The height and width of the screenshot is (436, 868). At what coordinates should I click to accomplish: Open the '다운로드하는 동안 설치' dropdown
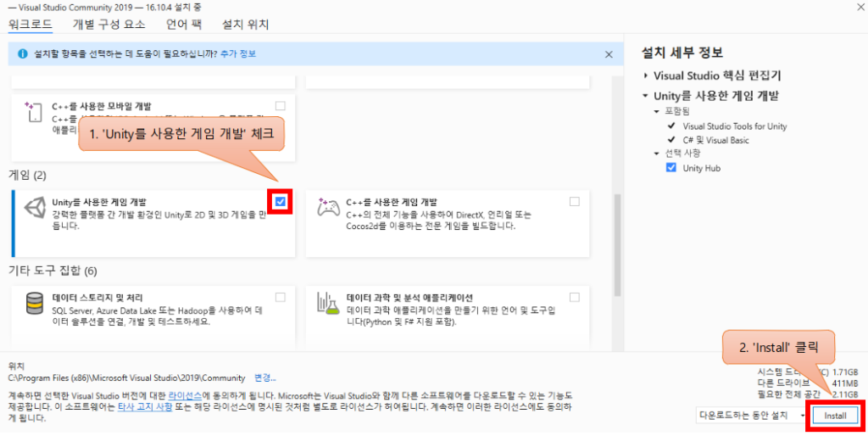point(751,415)
